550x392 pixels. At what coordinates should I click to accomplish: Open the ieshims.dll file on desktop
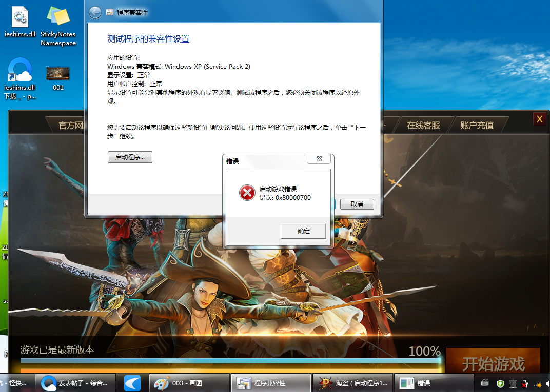pos(20,22)
